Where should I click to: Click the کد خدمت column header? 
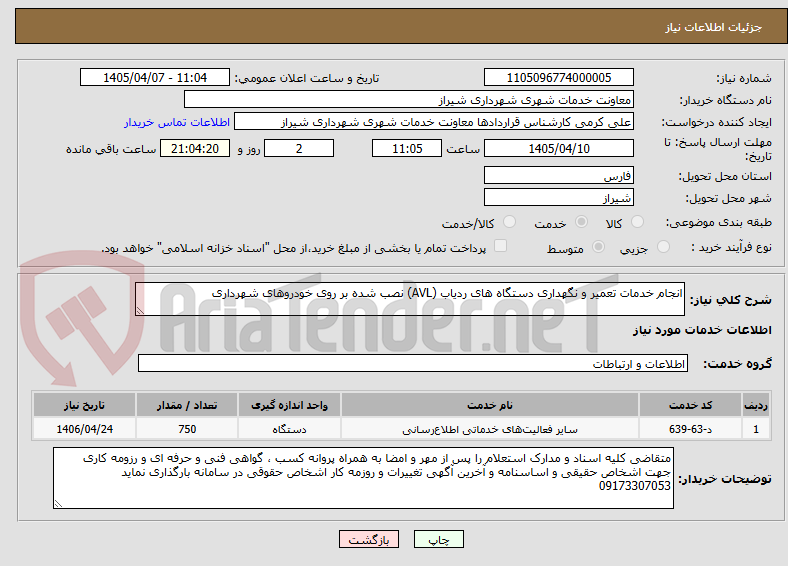tap(691, 405)
